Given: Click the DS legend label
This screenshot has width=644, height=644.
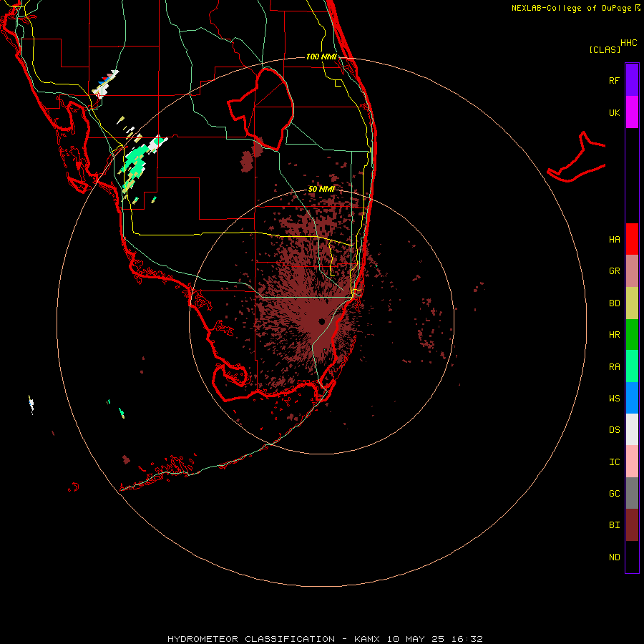Looking at the screenshot, I should tap(614, 430).
